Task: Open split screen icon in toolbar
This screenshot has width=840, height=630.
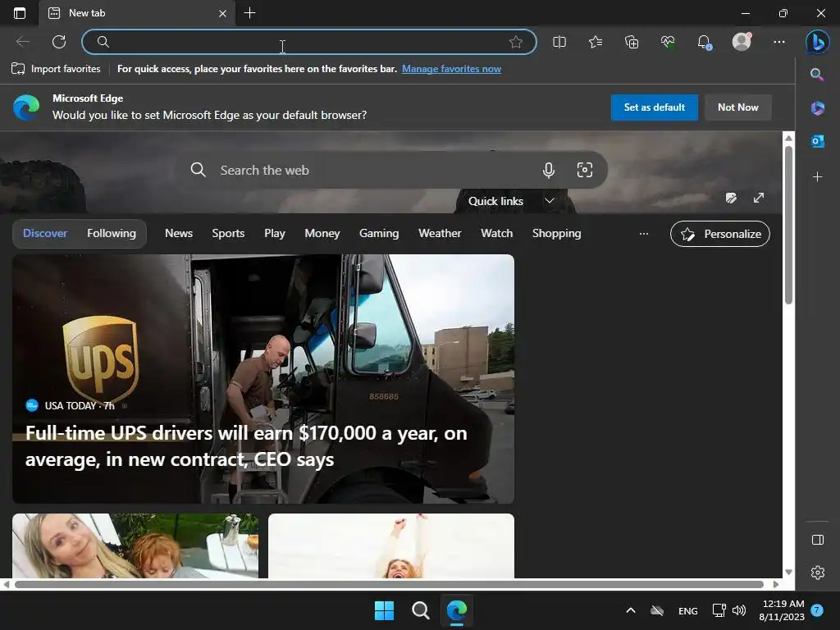Action: pyautogui.click(x=559, y=42)
